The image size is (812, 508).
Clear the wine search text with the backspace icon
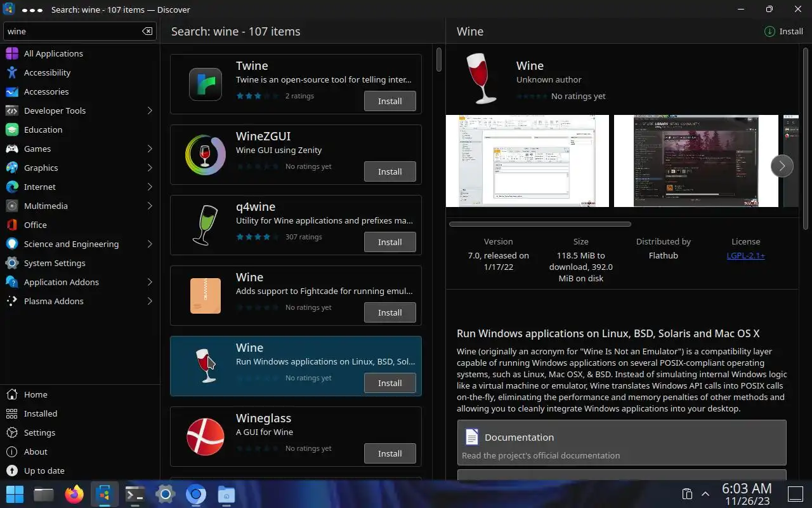click(147, 31)
